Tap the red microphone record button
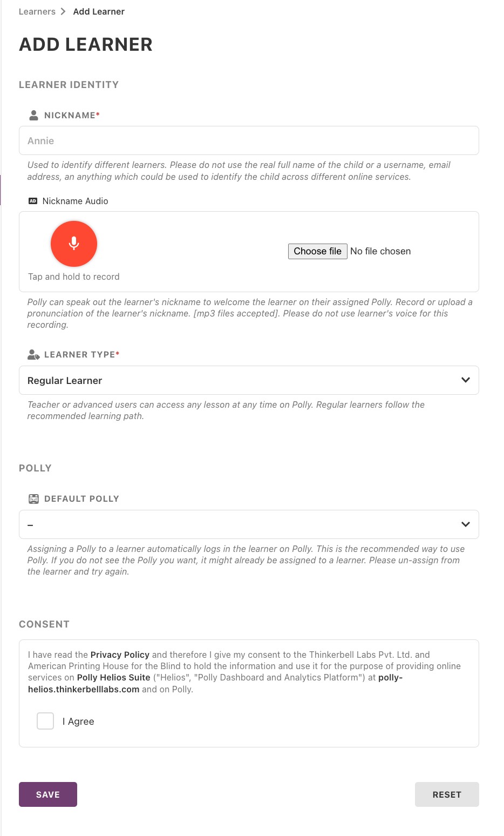This screenshot has height=836, width=504. coord(74,244)
